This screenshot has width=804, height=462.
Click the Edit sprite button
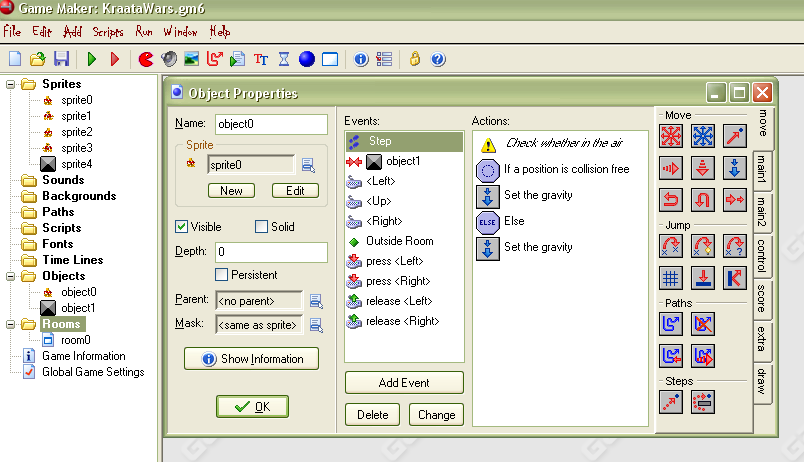point(295,191)
